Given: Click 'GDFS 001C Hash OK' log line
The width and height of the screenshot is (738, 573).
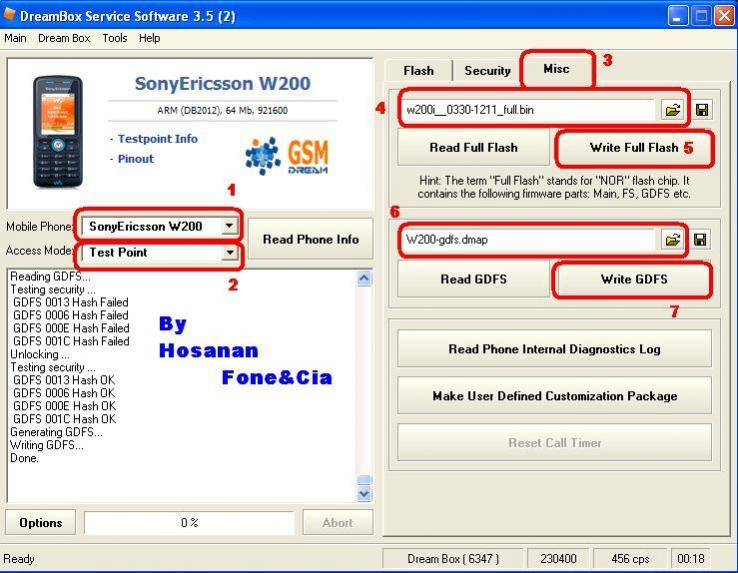Looking at the screenshot, I should point(64,419).
